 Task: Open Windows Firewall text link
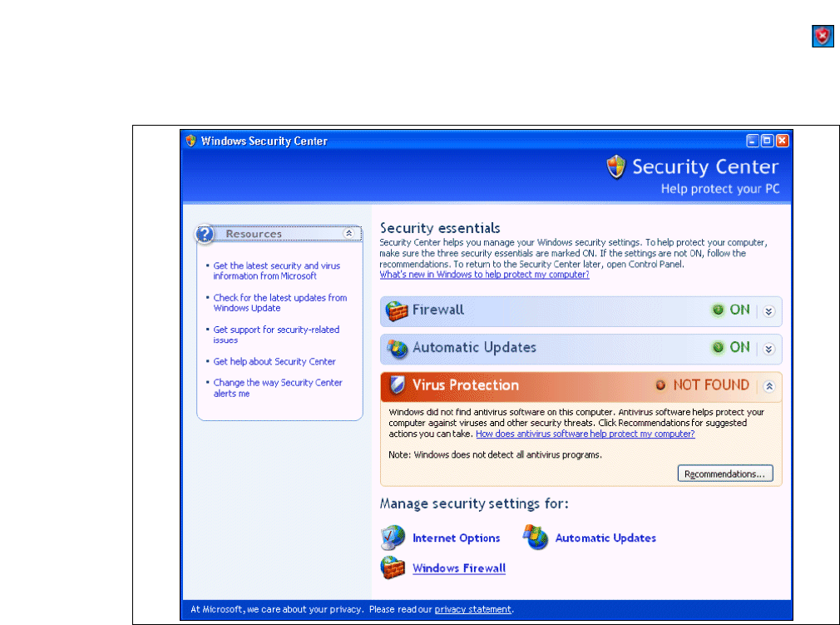tap(459, 568)
